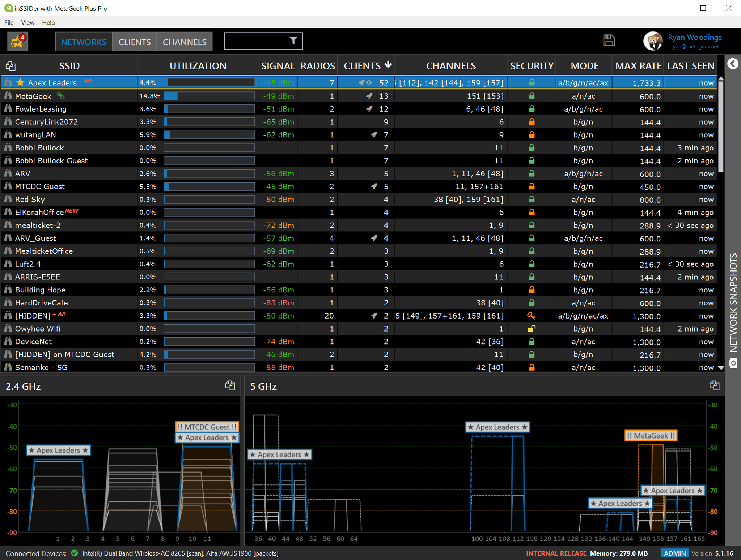The width and height of the screenshot is (741, 560).
Task: Click the binoculars icon for MetaGeek
Action: tap(8, 96)
